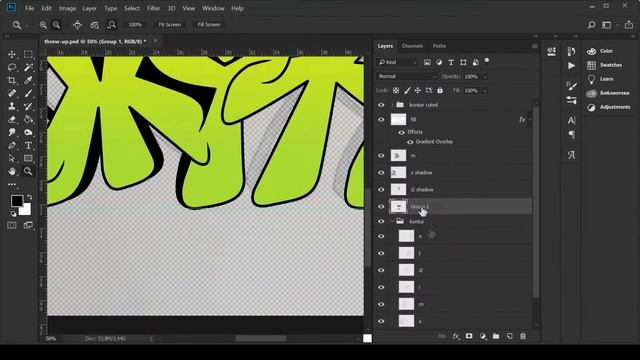Select the Rectangular Marquee tool
The image size is (640, 360).
click(28, 54)
